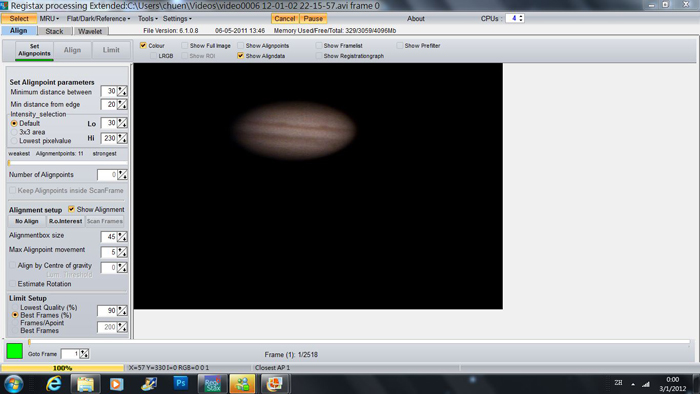Open Windows Explorer folder icon in taskbar
The image size is (700, 394).
(x=85, y=384)
